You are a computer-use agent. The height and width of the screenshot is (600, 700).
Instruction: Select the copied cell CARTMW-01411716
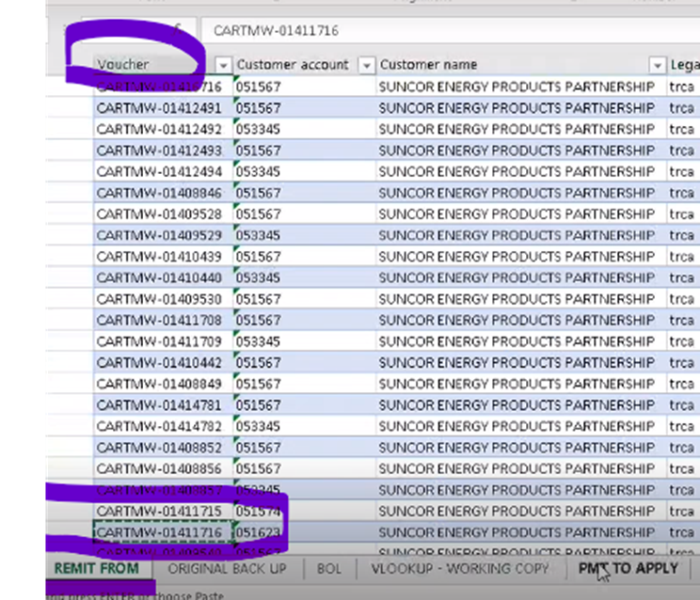(x=164, y=532)
